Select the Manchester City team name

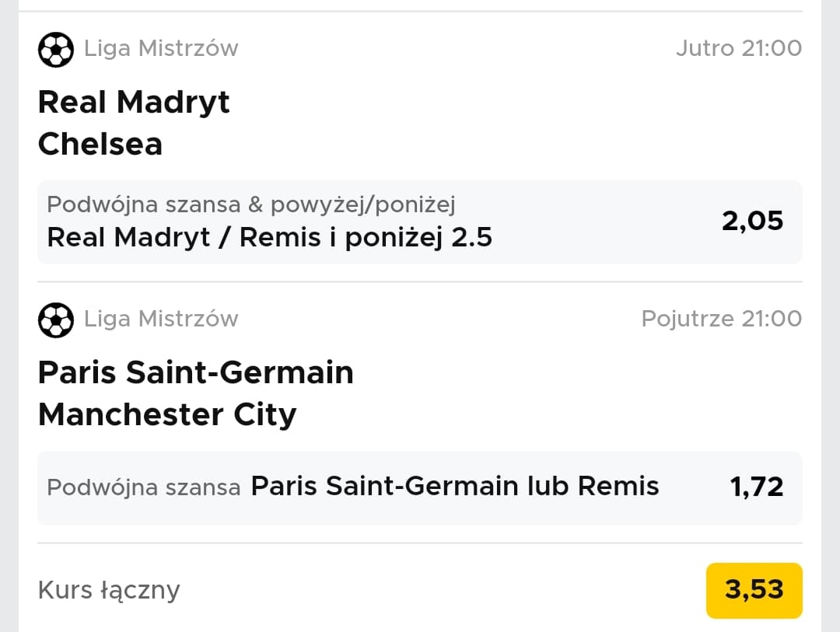coord(167,414)
